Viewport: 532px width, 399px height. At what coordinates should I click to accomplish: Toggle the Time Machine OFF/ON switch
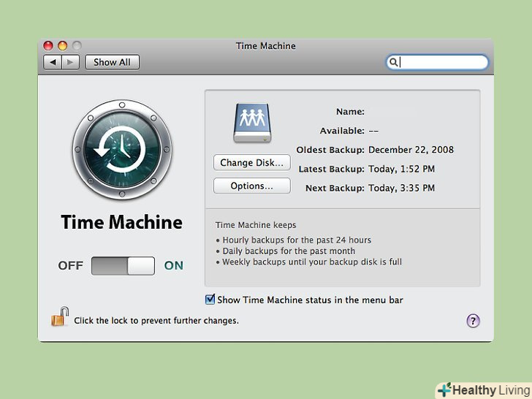[x=123, y=266]
